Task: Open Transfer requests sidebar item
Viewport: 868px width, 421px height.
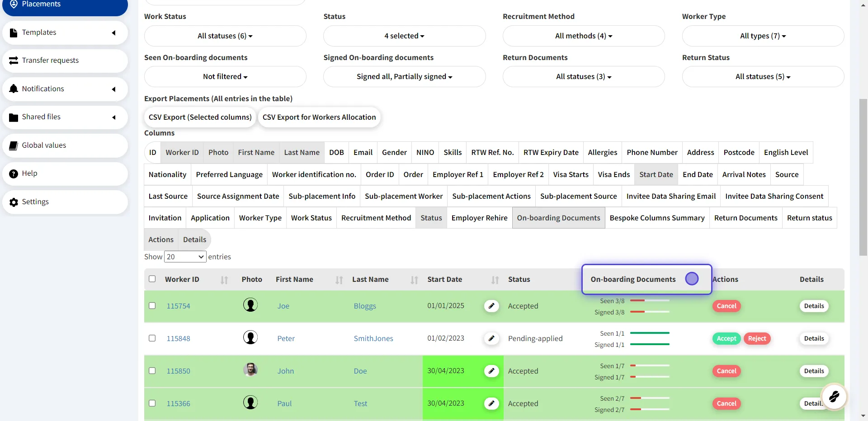Action: click(x=65, y=61)
